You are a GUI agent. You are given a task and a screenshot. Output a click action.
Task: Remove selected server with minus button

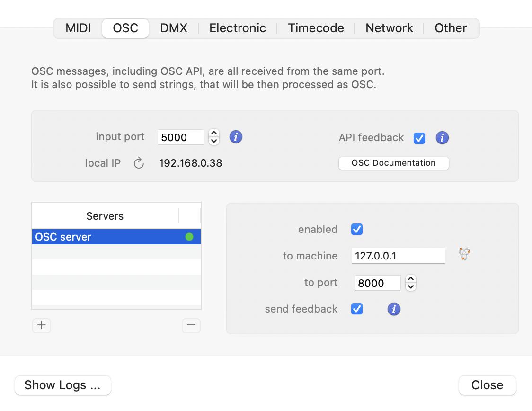coord(191,325)
